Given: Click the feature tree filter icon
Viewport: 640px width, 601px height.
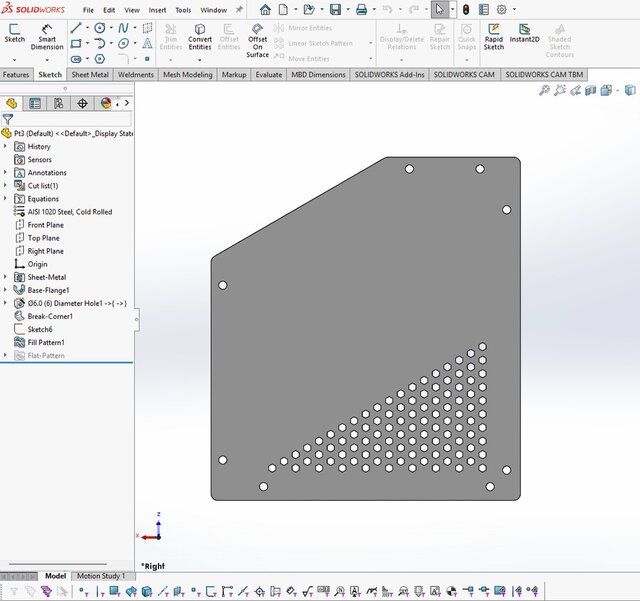Looking at the screenshot, I should [x=8, y=119].
